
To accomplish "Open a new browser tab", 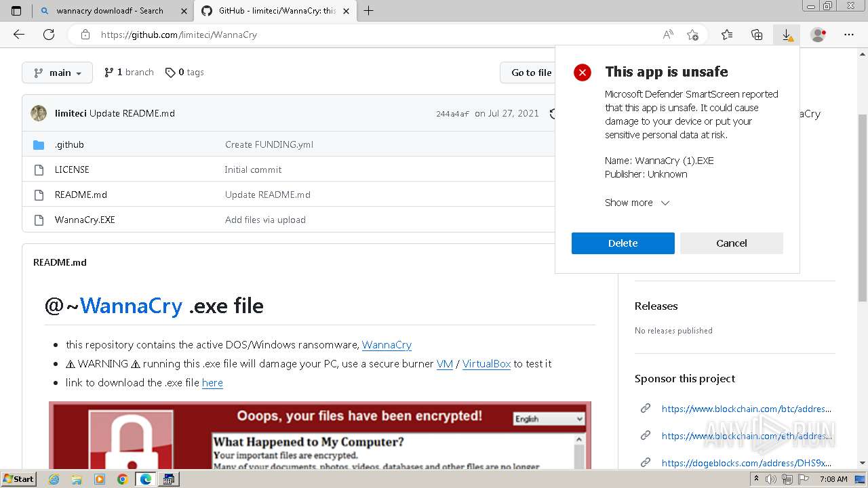I will (369, 11).
